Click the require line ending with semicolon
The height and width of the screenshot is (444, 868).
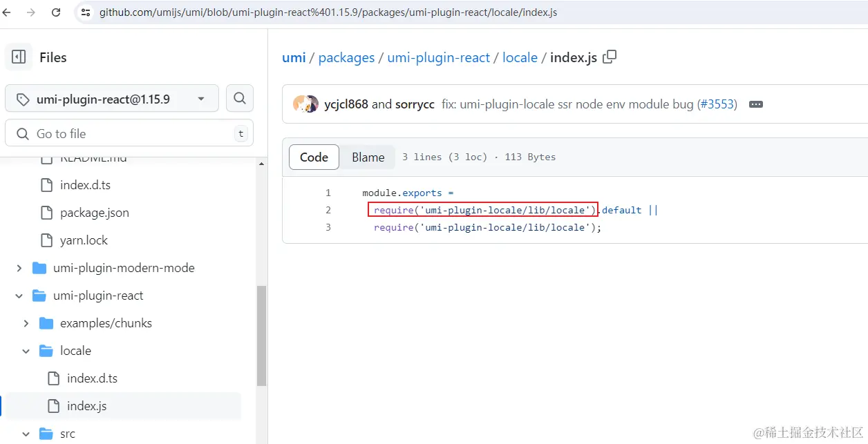[488, 227]
